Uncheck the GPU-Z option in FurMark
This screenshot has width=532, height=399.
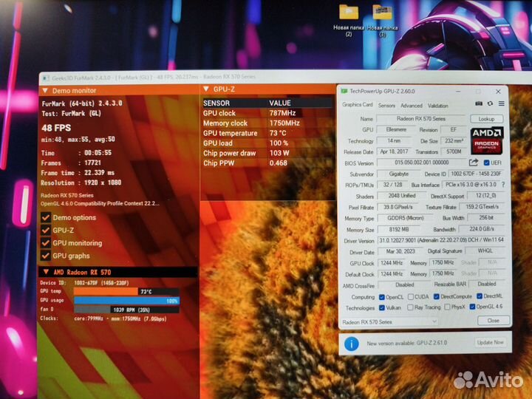[x=46, y=231]
